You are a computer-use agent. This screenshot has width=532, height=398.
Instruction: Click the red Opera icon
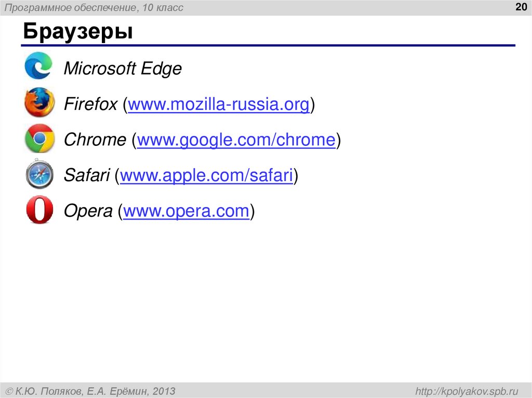tap(39, 211)
